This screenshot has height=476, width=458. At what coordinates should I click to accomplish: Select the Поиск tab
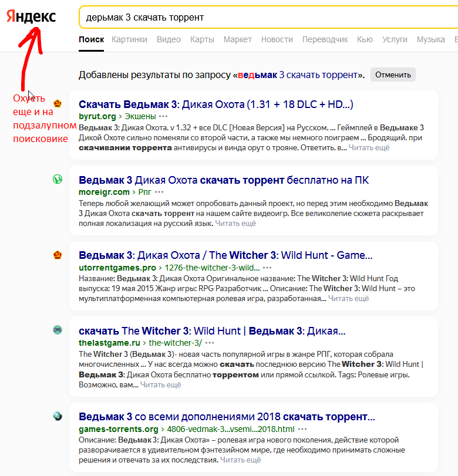pos(92,39)
